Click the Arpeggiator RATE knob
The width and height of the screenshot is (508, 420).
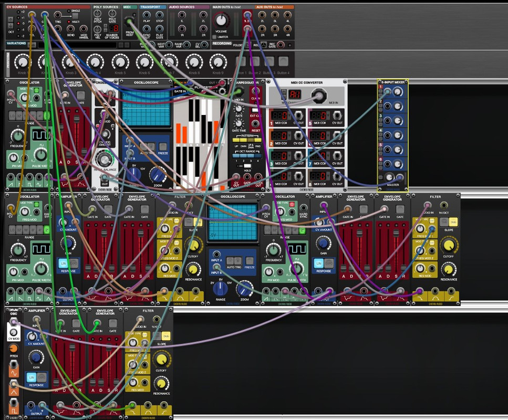(x=239, y=109)
